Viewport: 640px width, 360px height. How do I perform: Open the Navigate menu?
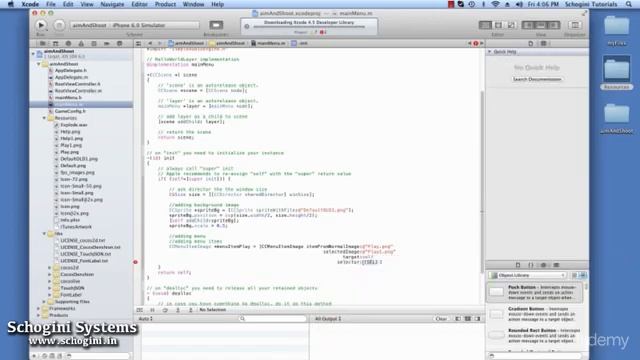112,4
